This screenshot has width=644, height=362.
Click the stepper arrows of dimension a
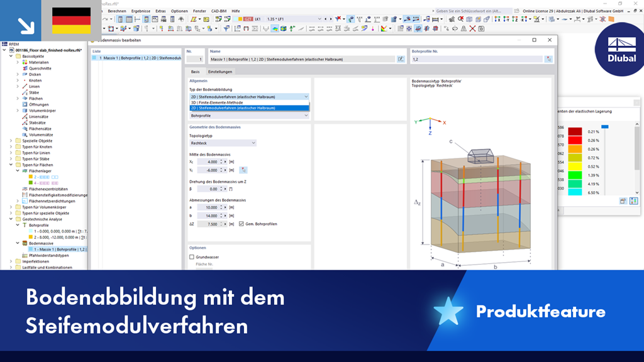coord(221,207)
